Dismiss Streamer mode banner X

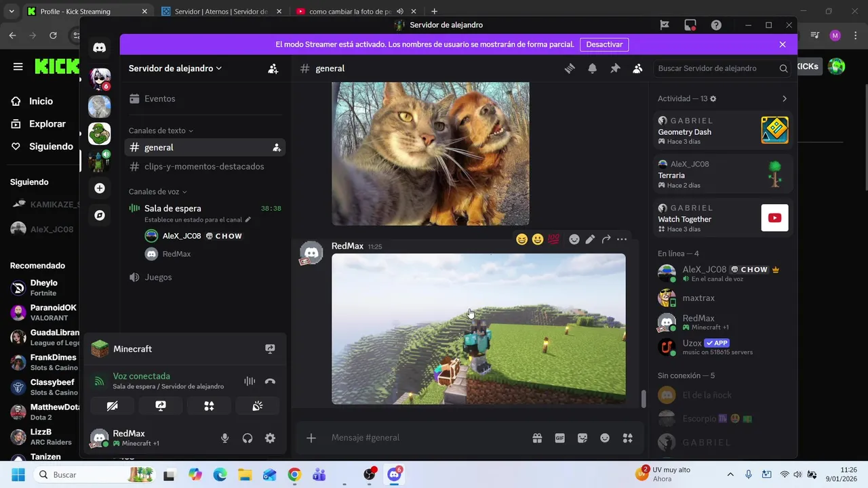[783, 45]
